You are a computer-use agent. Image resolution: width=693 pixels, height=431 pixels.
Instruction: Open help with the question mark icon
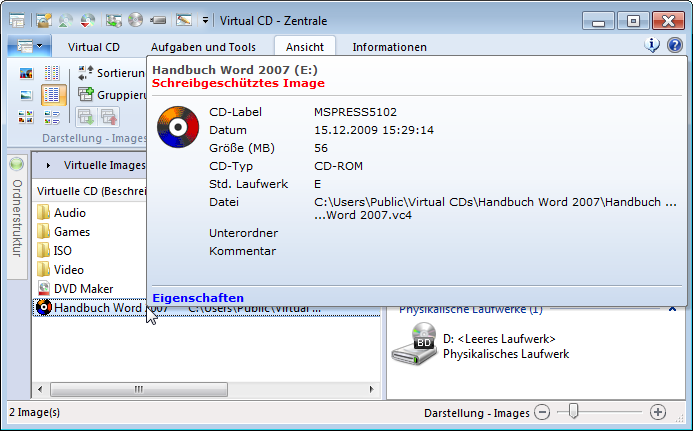coord(675,45)
